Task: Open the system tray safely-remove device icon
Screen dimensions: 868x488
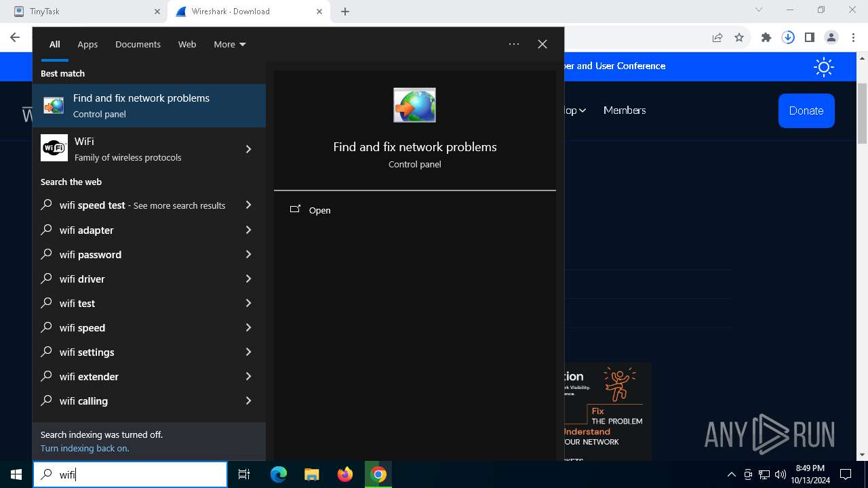Action: (748, 474)
